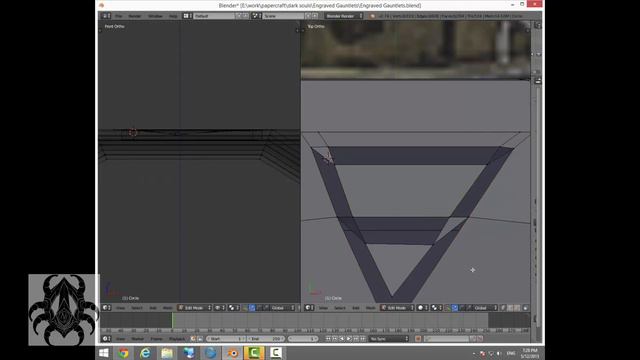
Task: Click the Scene name field
Action: pos(284,16)
